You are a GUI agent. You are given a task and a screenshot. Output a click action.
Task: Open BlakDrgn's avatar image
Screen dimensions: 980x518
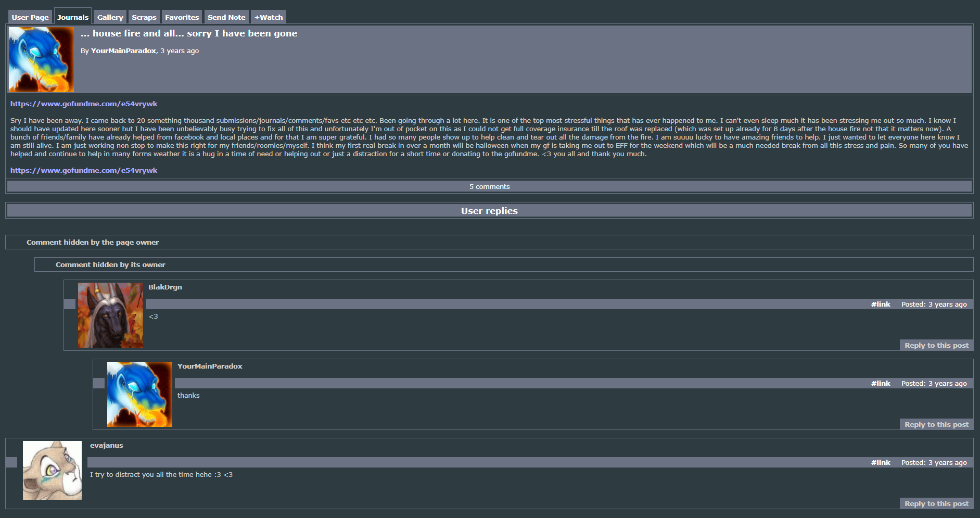110,315
